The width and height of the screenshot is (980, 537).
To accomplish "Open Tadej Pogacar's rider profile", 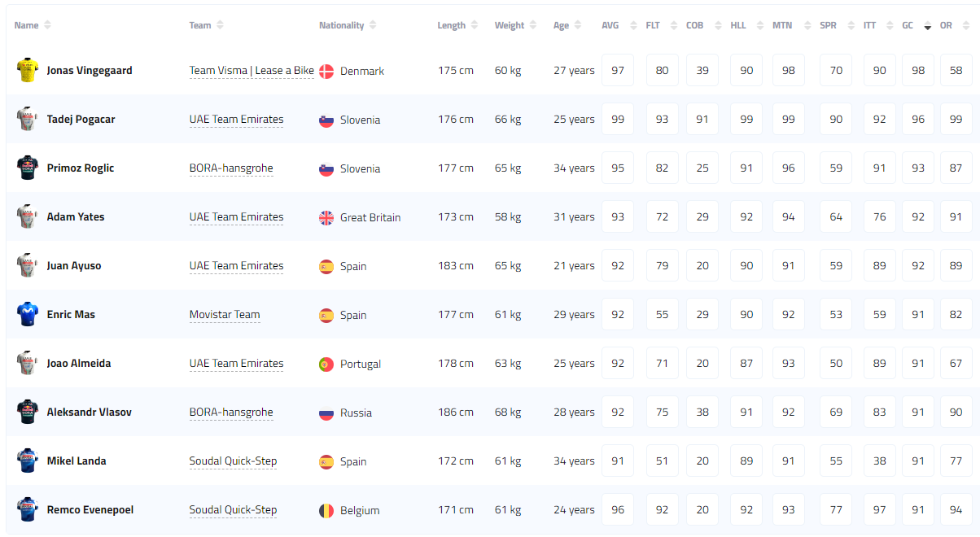I will pos(81,119).
